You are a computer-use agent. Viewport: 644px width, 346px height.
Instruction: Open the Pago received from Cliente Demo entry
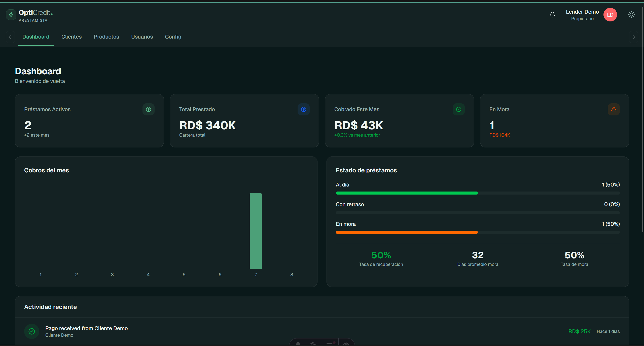pyautogui.click(x=322, y=331)
